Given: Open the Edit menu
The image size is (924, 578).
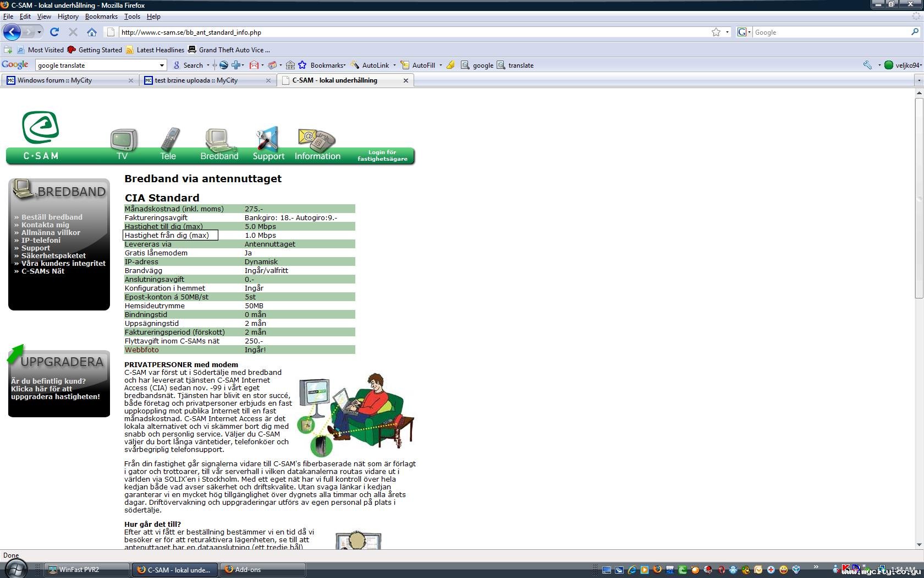Looking at the screenshot, I should (25, 17).
